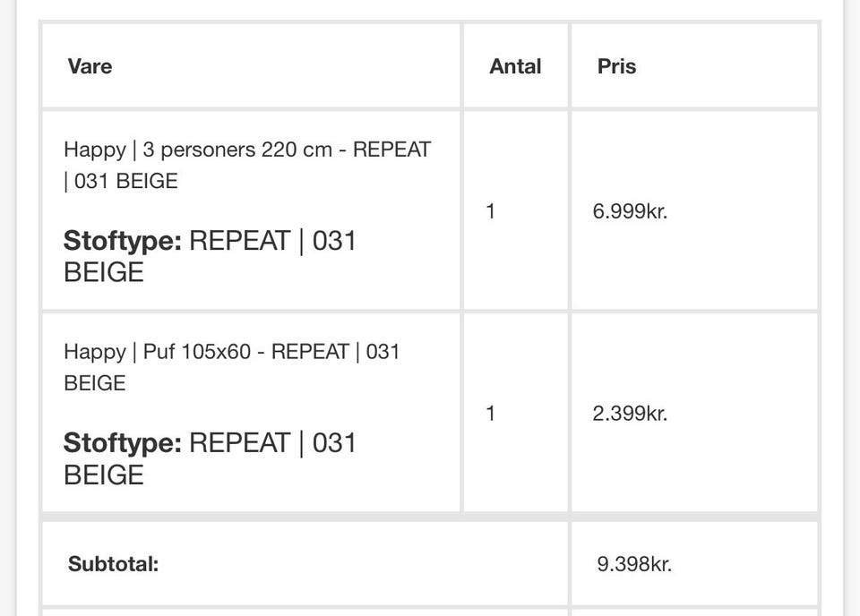The image size is (860, 616).
Task: Click the Subtotal label
Action: click(113, 564)
